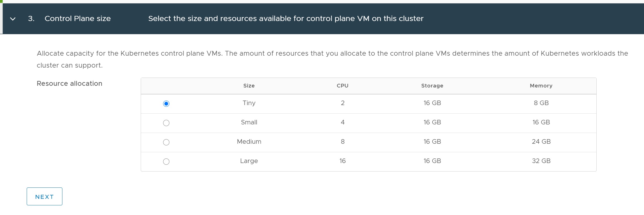Screen dimensions: 644x215
Task: Collapse the Control Plane size section chevron
Action: pyautogui.click(x=13, y=19)
